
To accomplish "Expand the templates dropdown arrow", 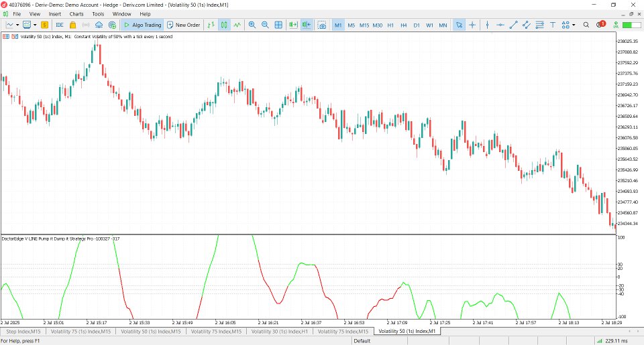I will tap(35, 25).
